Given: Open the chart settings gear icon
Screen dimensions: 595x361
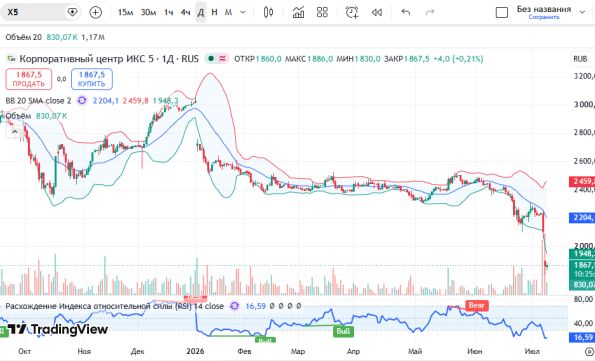Looking at the screenshot, I should point(590,351).
